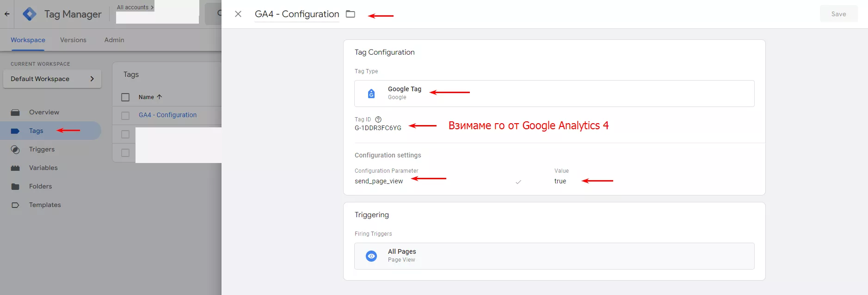
Task: Switch to the Workspace tab
Action: point(28,40)
